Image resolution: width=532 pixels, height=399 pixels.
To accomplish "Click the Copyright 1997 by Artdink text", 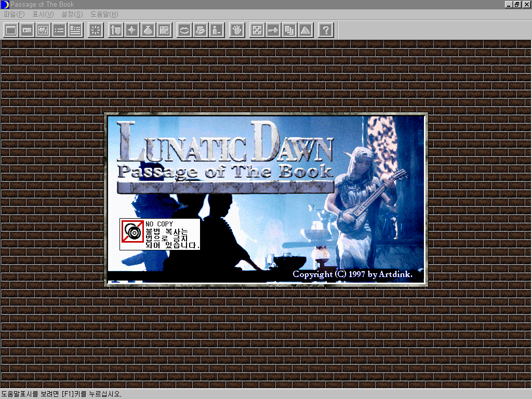I will (353, 274).
